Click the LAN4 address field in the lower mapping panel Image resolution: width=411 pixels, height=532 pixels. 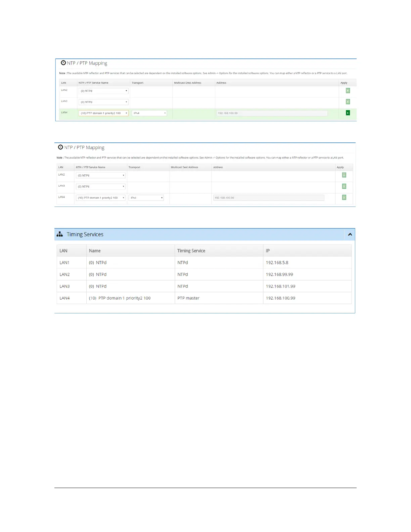click(269, 198)
